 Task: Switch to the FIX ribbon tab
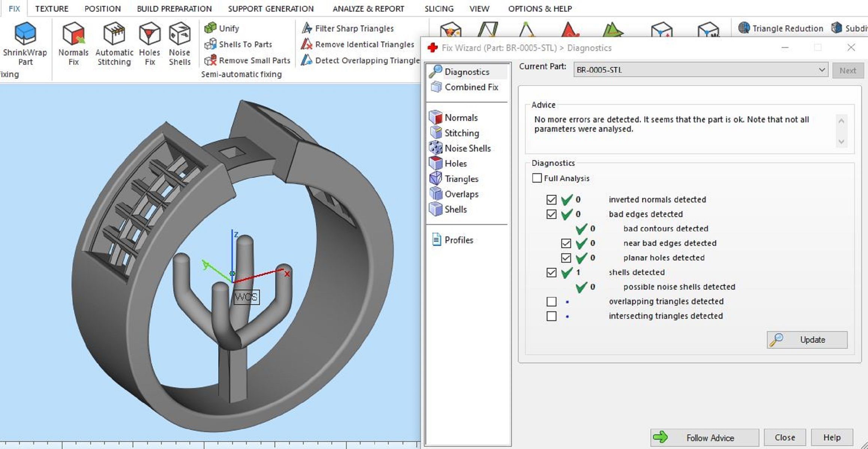tap(14, 9)
